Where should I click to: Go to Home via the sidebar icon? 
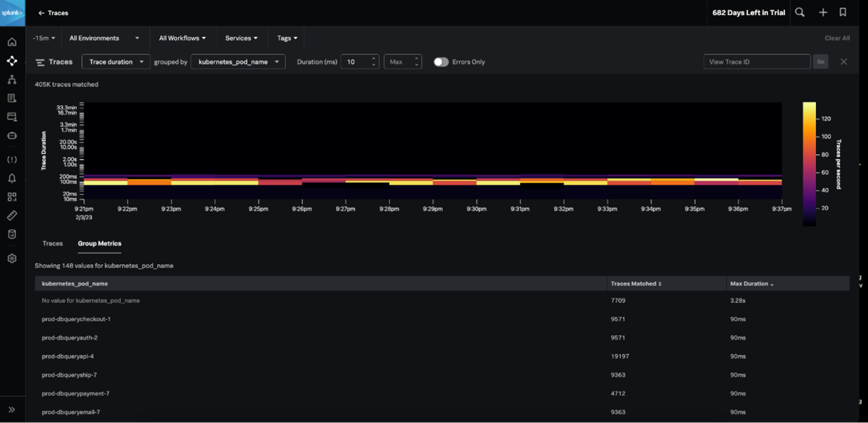[x=12, y=42]
